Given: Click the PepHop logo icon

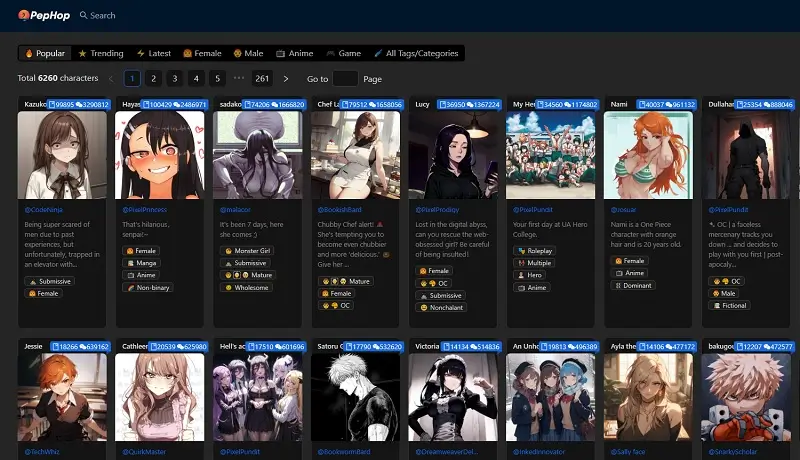Looking at the screenshot, I should click(24, 15).
